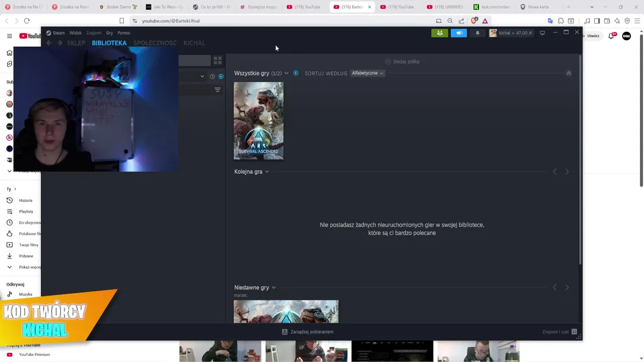The image size is (644, 362).
Task: Click Zarządzaj pobieraniem at bottom
Action: coord(307,332)
